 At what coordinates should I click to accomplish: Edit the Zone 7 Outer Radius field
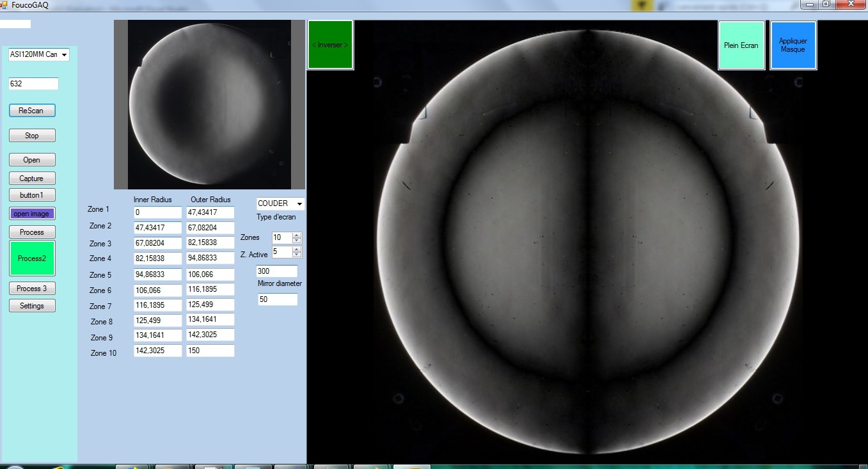pos(210,305)
